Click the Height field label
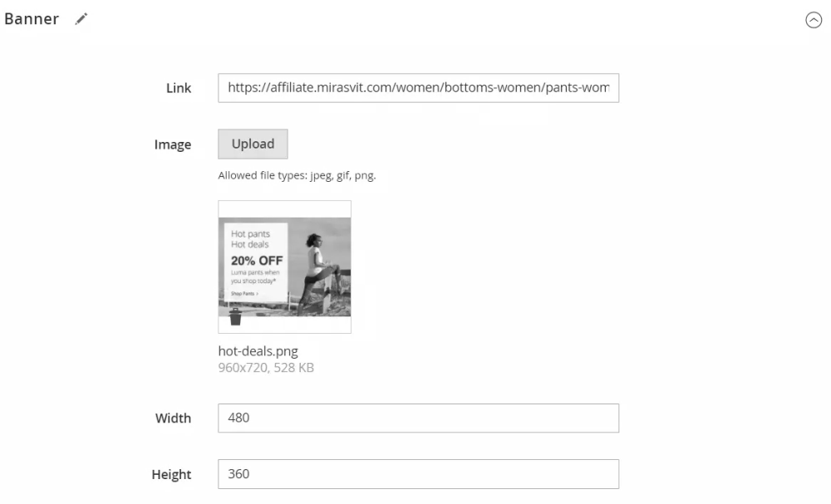831x504 pixels. pyautogui.click(x=171, y=475)
